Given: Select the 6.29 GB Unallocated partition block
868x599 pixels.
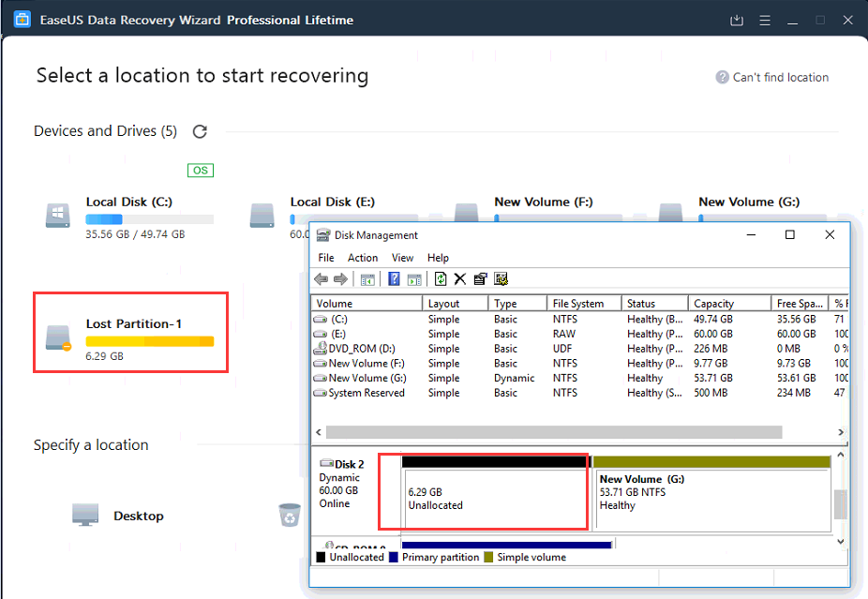Looking at the screenshot, I should tap(495, 493).
